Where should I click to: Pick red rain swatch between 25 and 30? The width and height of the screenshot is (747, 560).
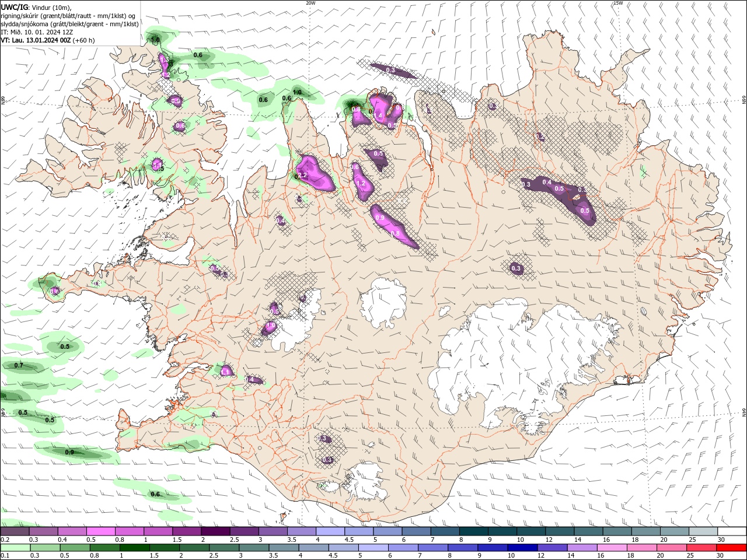point(700,548)
